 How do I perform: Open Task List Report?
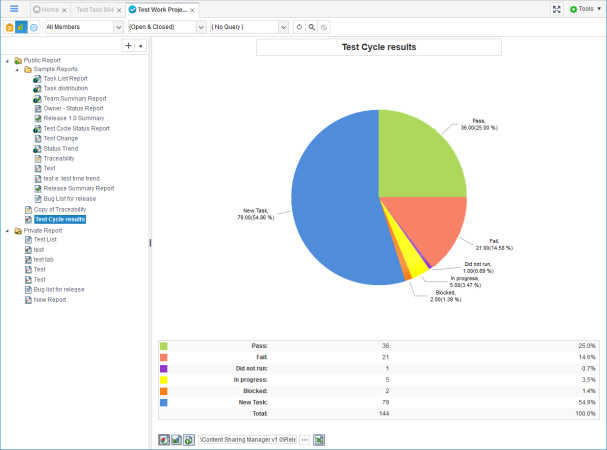tap(65, 79)
